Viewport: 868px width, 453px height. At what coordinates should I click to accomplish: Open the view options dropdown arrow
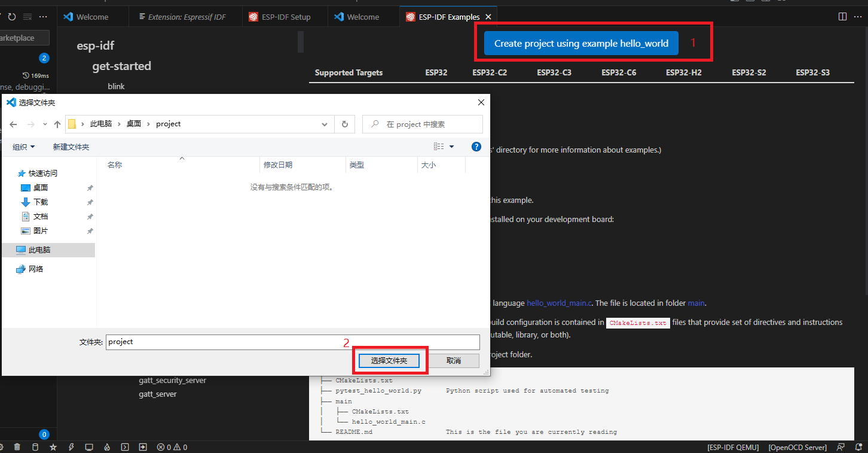point(451,147)
